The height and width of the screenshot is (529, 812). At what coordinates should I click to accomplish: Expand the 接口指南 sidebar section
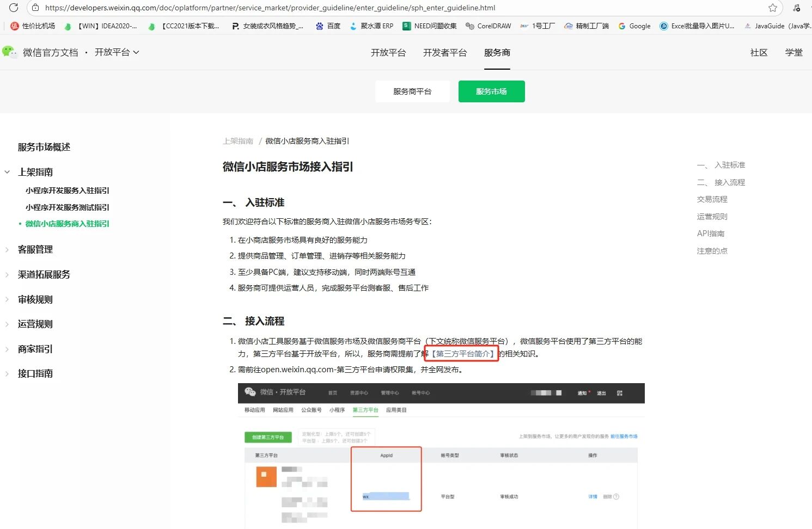point(7,374)
